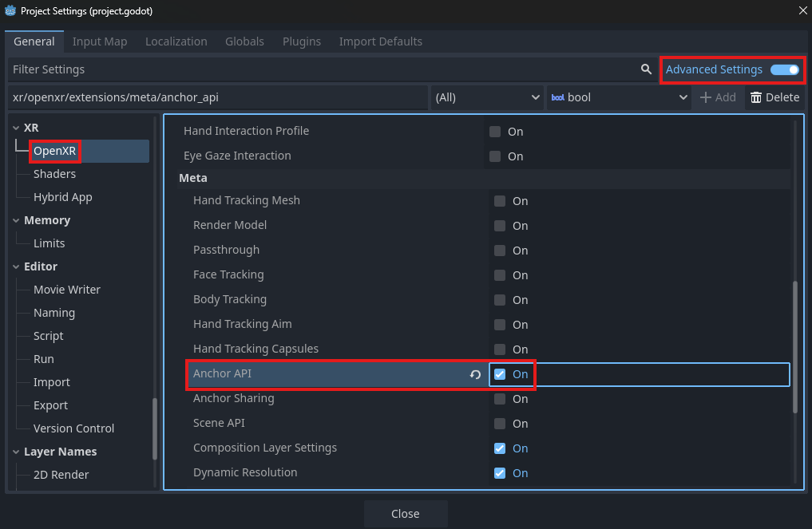Click the Godot logo icon in title bar
Viewport: 812px width, 529px height.
tap(10, 11)
